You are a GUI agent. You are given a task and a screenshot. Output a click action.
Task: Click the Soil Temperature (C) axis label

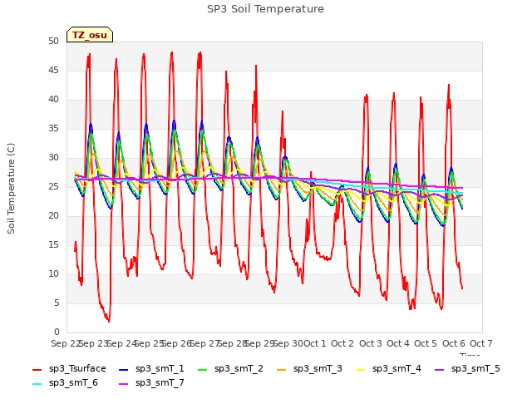point(11,189)
